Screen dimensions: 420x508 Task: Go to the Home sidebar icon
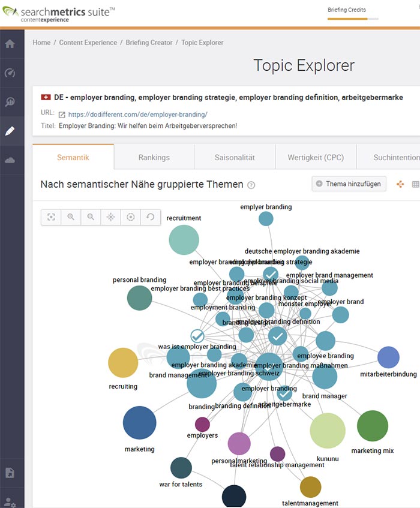coord(10,44)
